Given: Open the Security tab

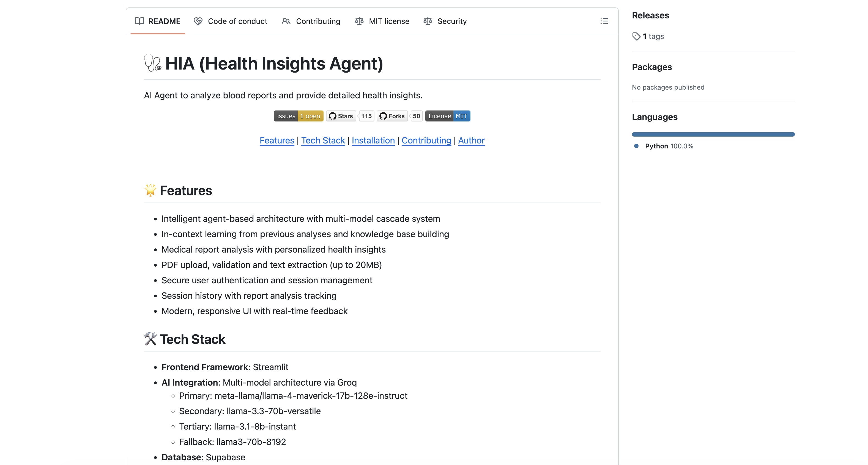Looking at the screenshot, I should point(452,21).
